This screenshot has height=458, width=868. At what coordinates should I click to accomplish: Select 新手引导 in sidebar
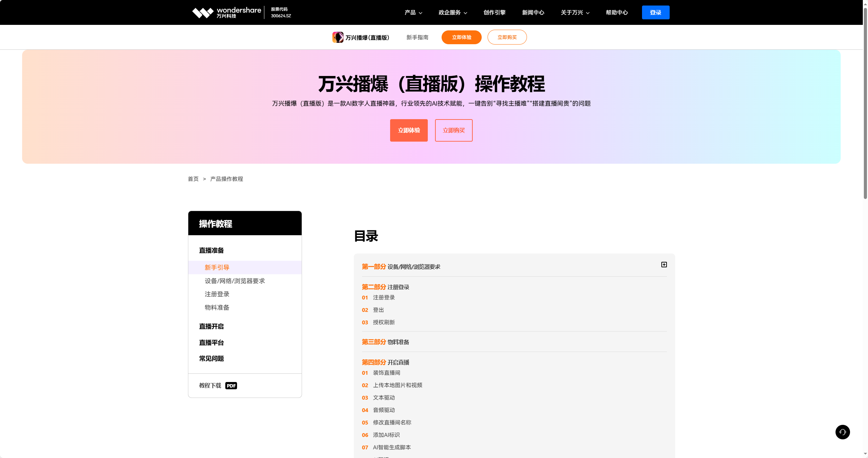tap(245, 267)
